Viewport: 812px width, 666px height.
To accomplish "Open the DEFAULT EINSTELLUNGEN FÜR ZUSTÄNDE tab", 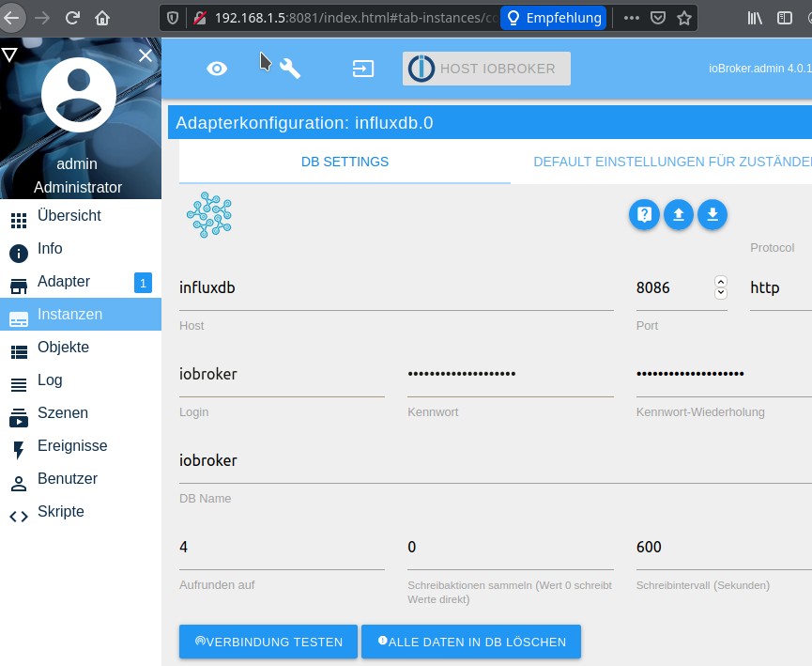I will click(x=672, y=162).
